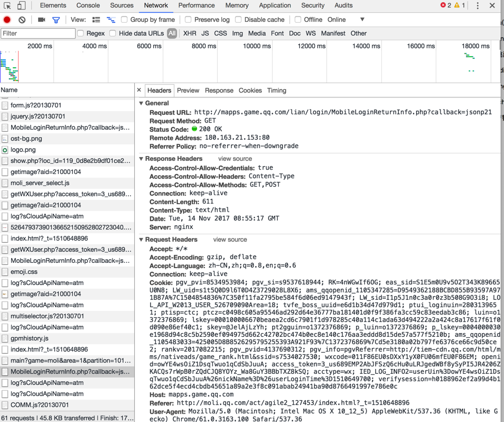Focus the Filter text field

click(38, 33)
